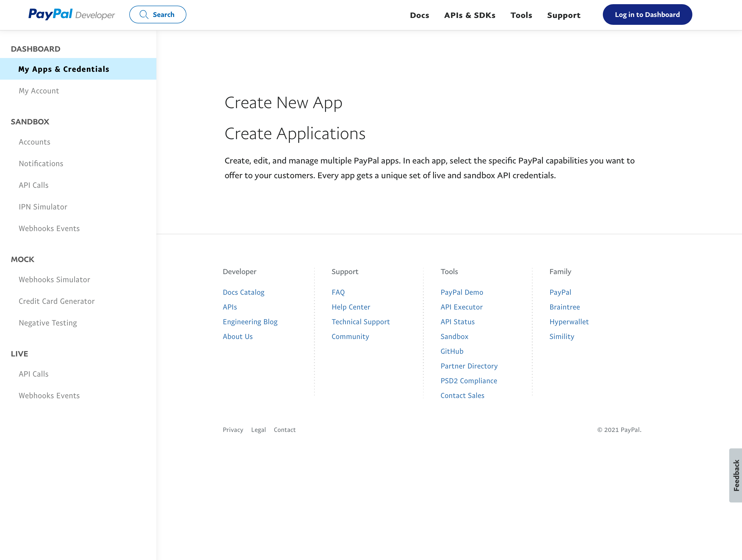Open Help Center link
The height and width of the screenshot is (560, 742).
351,307
